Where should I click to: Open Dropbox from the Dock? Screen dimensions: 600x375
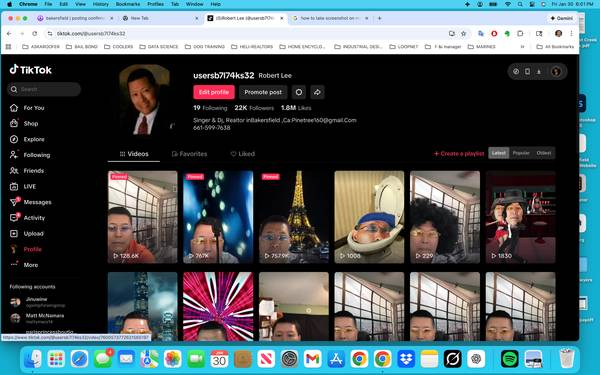tap(406, 359)
